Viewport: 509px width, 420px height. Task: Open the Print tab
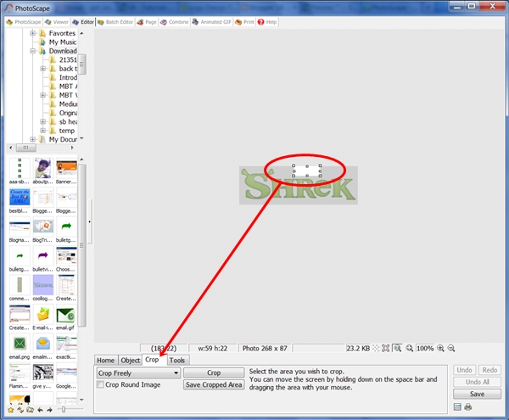[245, 22]
